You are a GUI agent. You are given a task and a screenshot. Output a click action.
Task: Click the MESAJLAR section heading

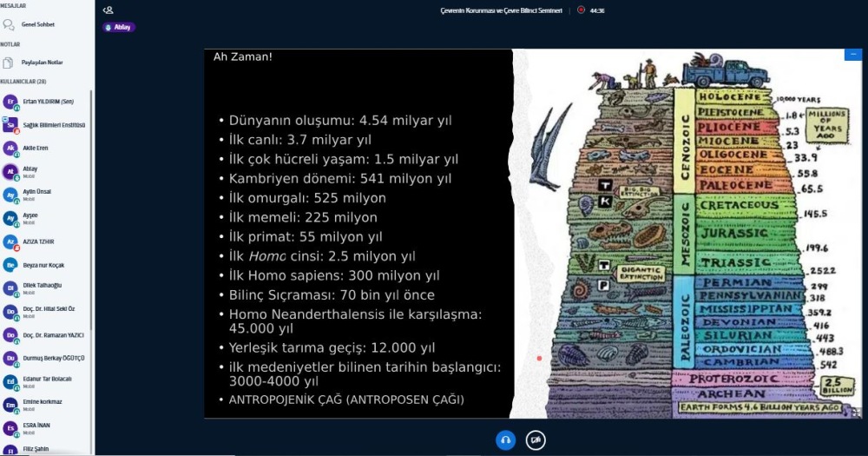coord(13,5)
